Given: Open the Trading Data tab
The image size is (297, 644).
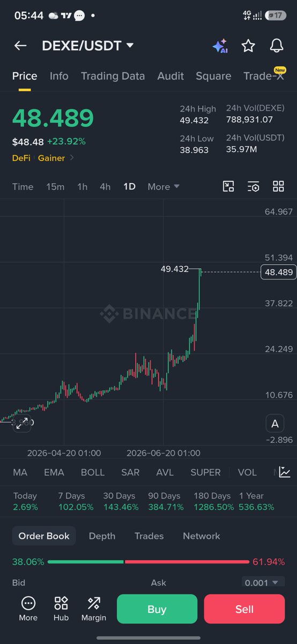Looking at the screenshot, I should tap(113, 76).
